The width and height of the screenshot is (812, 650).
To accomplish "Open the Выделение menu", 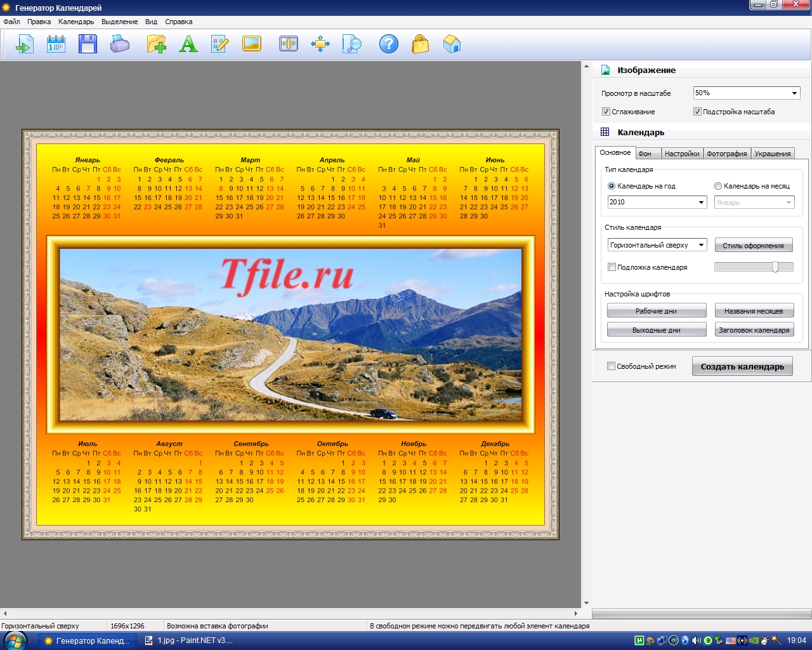I will point(119,22).
